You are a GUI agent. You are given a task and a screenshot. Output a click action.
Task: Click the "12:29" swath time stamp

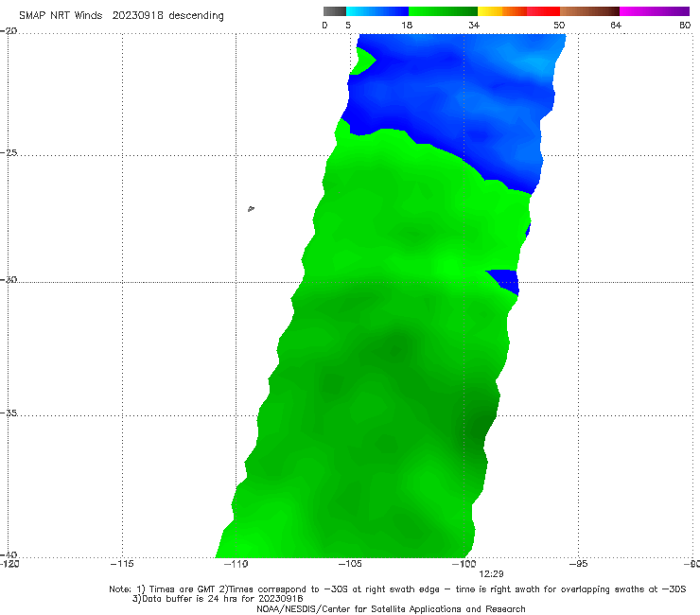[x=491, y=574]
